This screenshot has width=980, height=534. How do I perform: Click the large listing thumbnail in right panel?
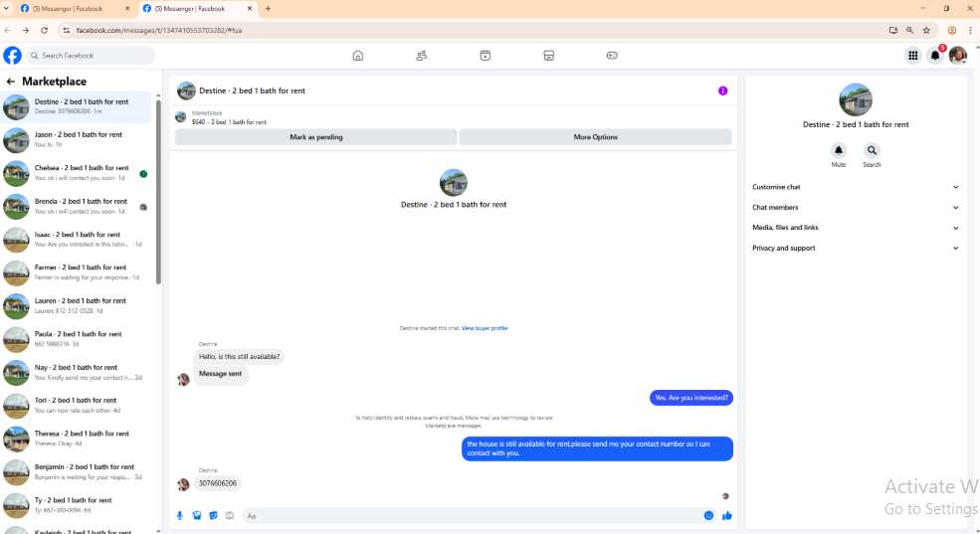[855, 99]
